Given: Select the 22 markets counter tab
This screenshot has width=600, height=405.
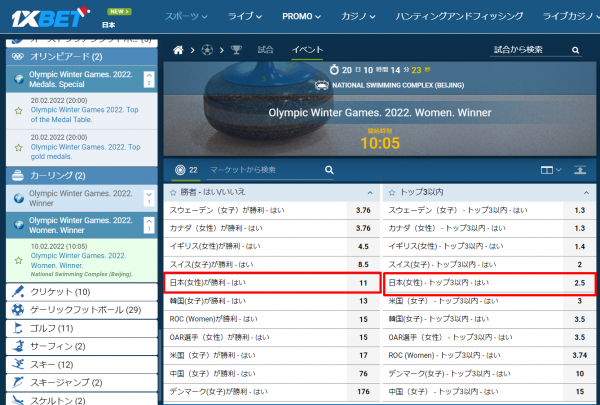Looking at the screenshot, I should coord(186,170).
